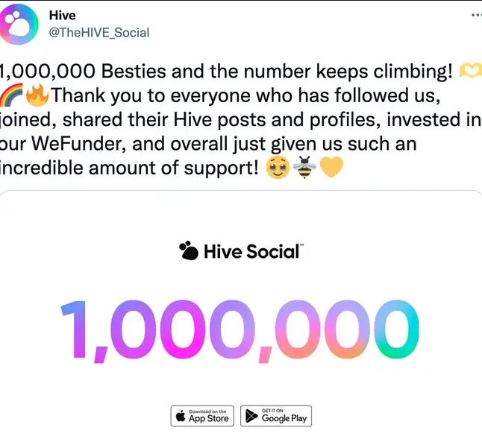Open the @TheHIVE_Social handle link
The height and width of the screenshot is (448, 482).
pyautogui.click(x=99, y=33)
